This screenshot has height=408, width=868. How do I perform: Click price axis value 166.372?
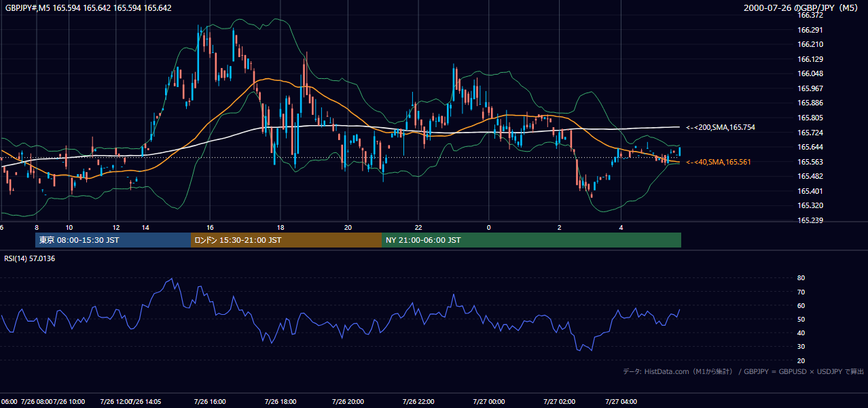pyautogui.click(x=810, y=15)
